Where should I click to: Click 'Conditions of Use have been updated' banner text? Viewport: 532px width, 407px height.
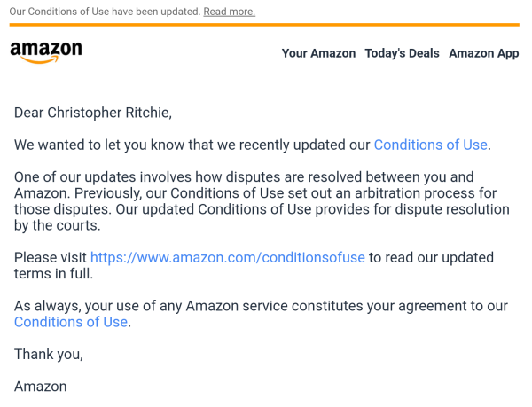[x=105, y=12]
